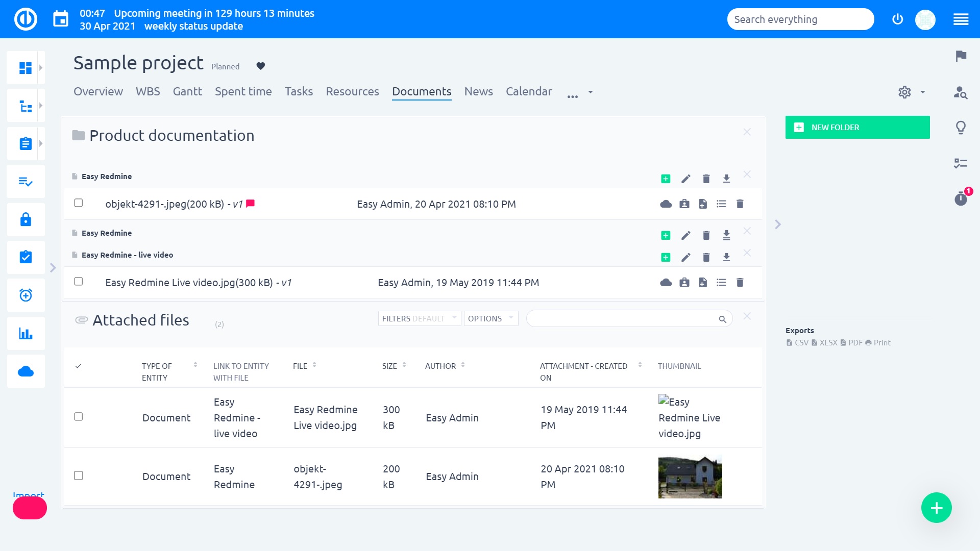Export attachments as XLSX

click(x=824, y=343)
